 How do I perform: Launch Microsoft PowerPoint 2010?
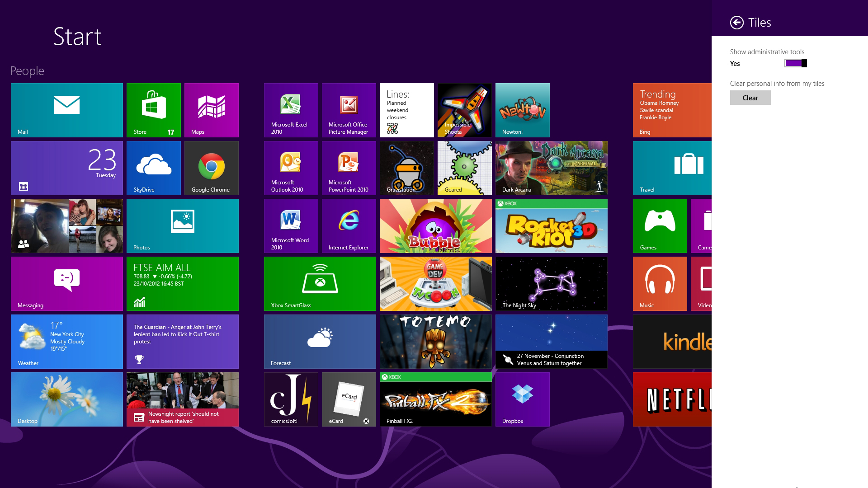(x=349, y=168)
